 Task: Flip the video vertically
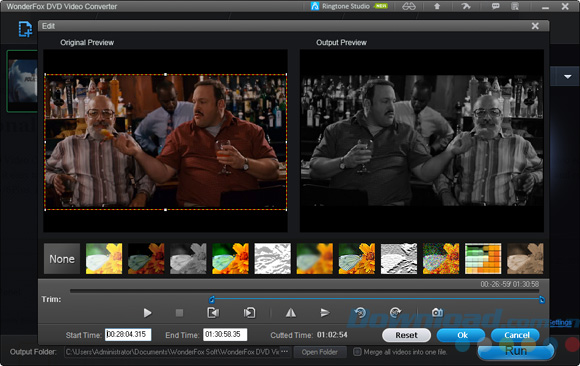point(325,313)
